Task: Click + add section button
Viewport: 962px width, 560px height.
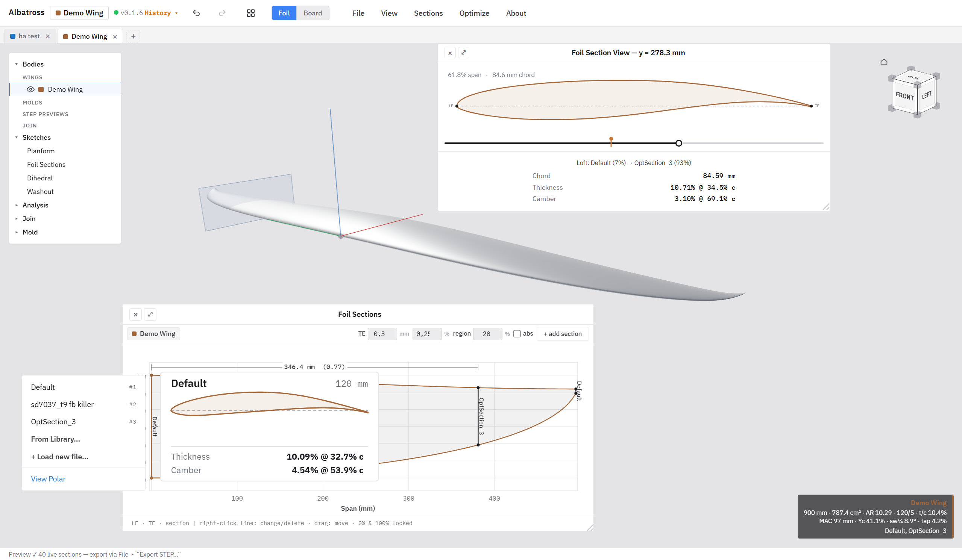Action: tap(563, 334)
